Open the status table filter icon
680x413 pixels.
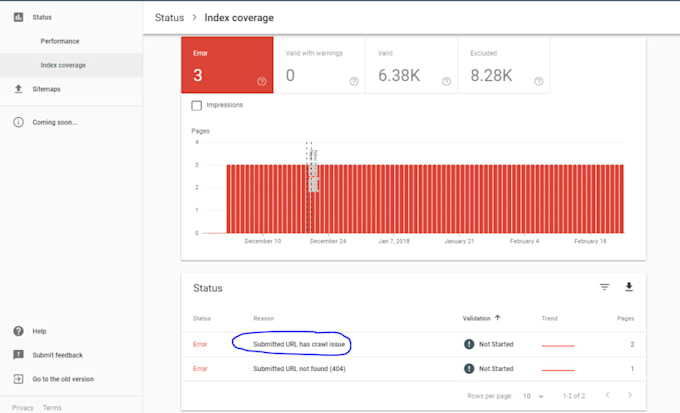coord(604,287)
